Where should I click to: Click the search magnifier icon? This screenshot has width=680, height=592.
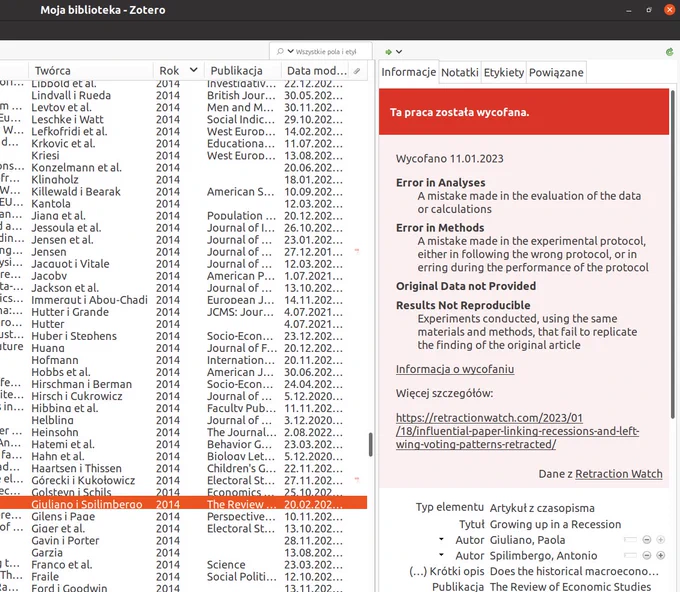coord(280,52)
